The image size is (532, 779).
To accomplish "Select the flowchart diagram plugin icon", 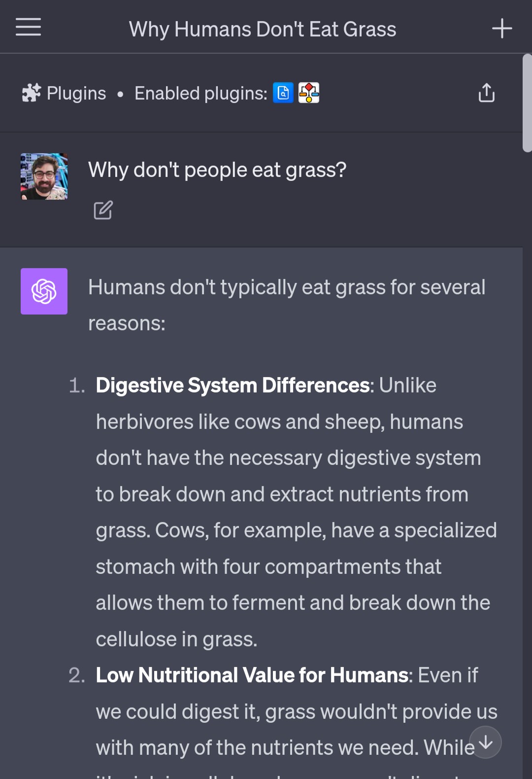I will (309, 93).
